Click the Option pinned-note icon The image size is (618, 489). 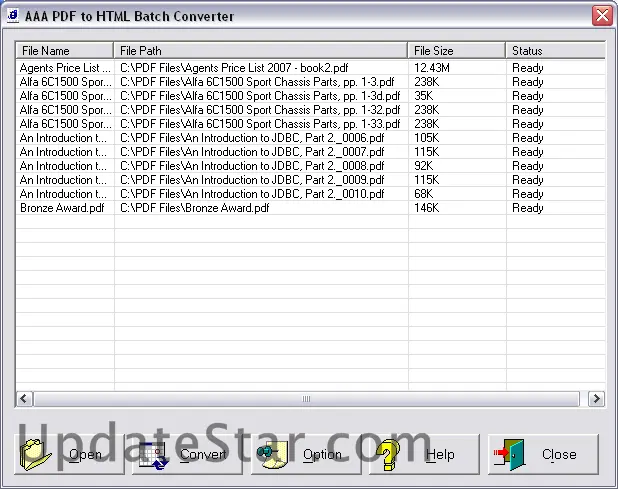(272, 455)
